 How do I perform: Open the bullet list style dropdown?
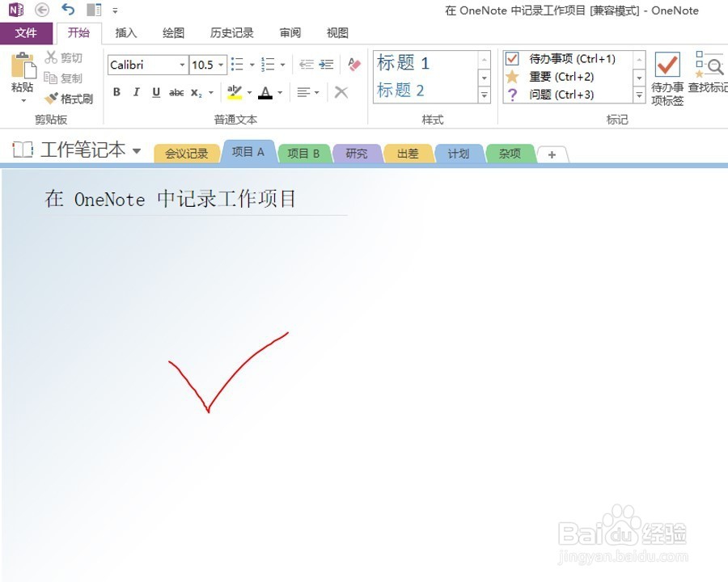252,65
